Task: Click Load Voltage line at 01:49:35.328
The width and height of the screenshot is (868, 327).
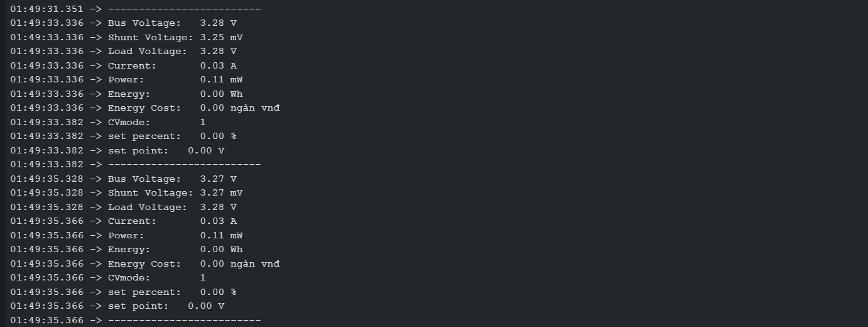Action: 123,208
